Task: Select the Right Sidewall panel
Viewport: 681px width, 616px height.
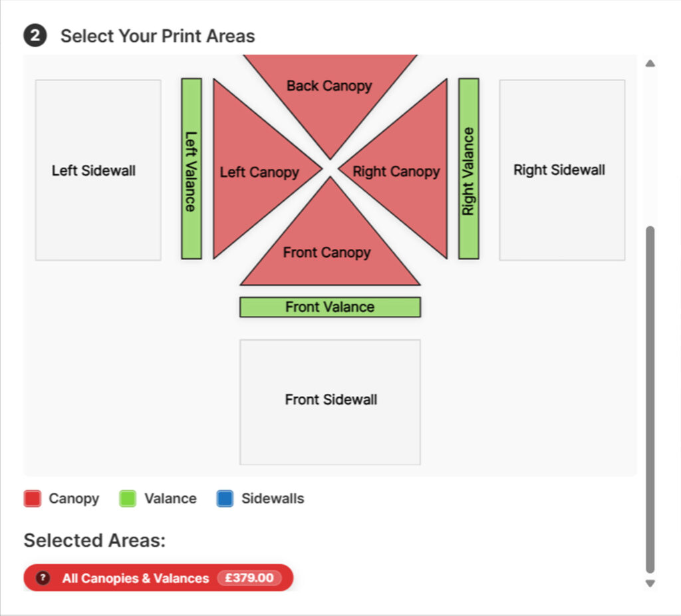Action: point(562,170)
